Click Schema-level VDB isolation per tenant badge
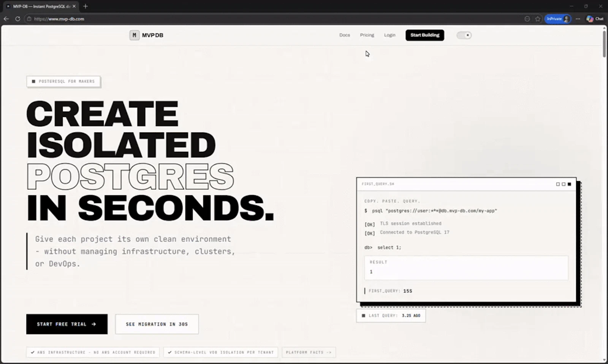The image size is (608, 364). click(221, 352)
